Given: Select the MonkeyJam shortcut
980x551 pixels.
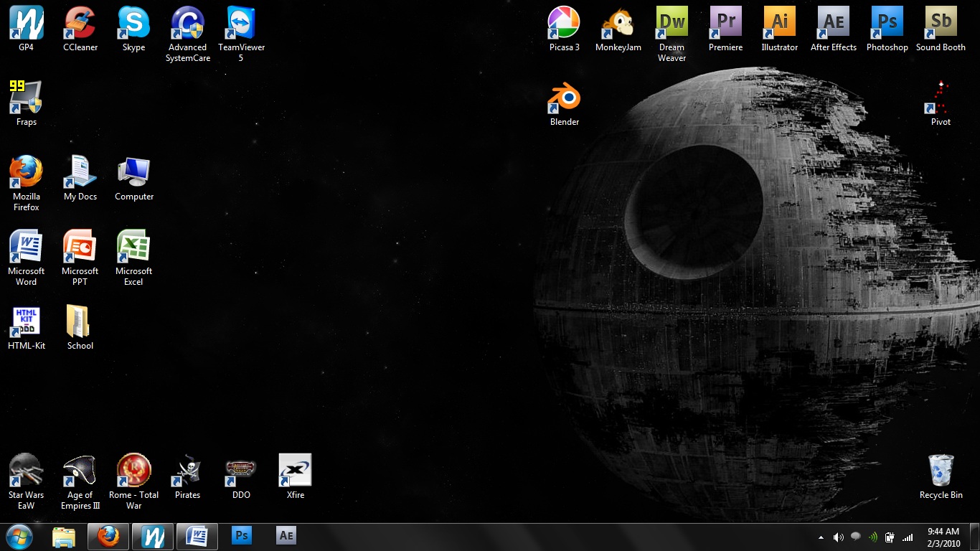Looking at the screenshot, I should (618, 29).
